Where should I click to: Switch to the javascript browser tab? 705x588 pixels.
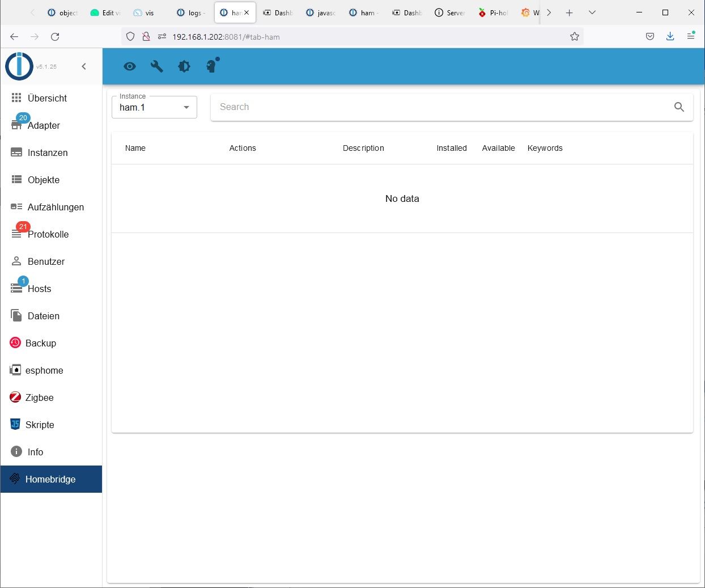coord(321,12)
